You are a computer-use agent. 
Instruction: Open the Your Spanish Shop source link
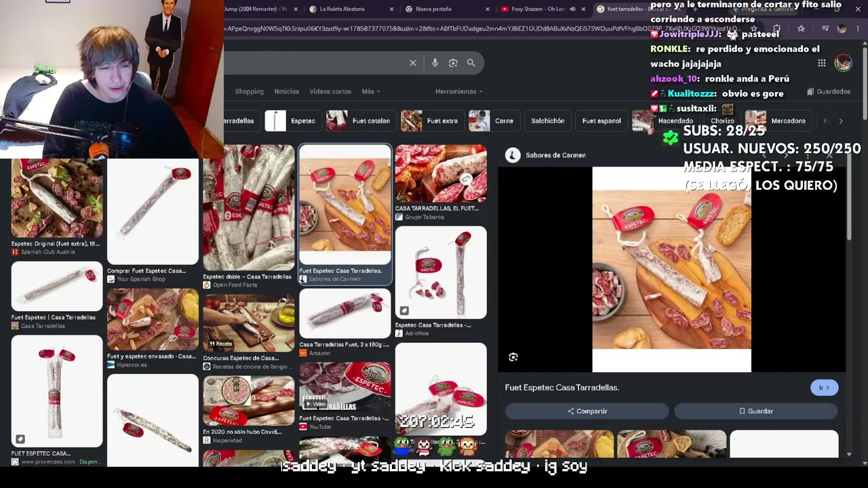(140, 279)
